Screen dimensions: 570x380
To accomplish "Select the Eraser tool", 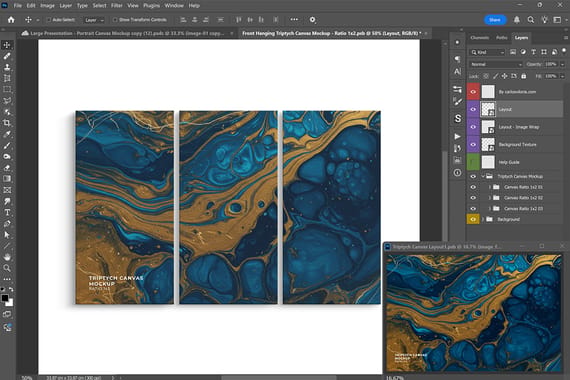I will [x=7, y=168].
